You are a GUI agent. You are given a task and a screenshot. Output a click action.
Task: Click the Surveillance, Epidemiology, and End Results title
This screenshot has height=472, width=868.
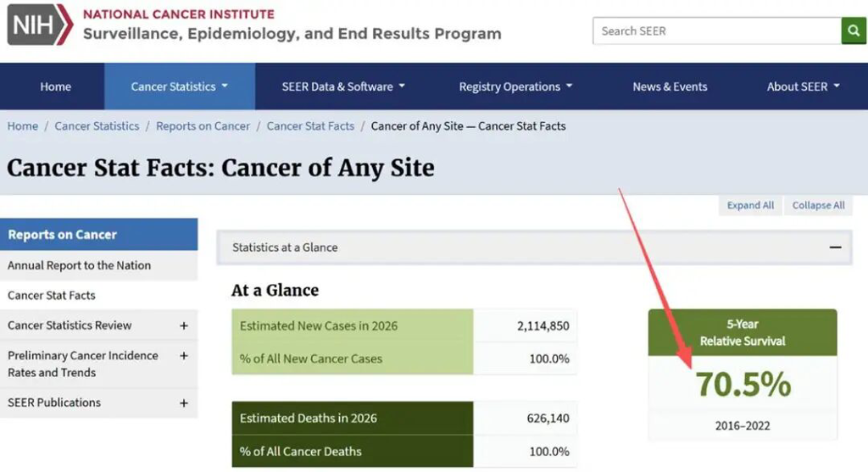click(x=292, y=34)
